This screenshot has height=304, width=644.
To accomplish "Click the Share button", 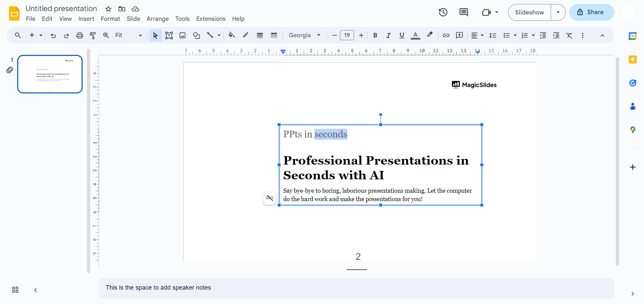I will pos(591,12).
